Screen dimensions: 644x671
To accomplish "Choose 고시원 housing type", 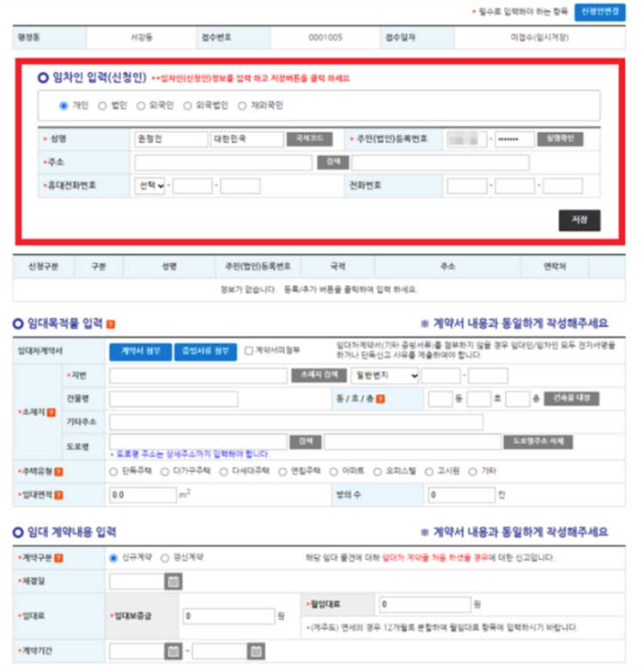I will (x=429, y=472).
